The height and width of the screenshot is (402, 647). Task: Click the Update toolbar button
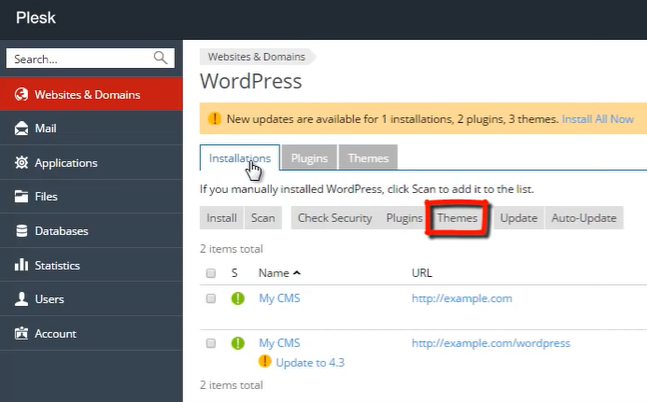519,218
